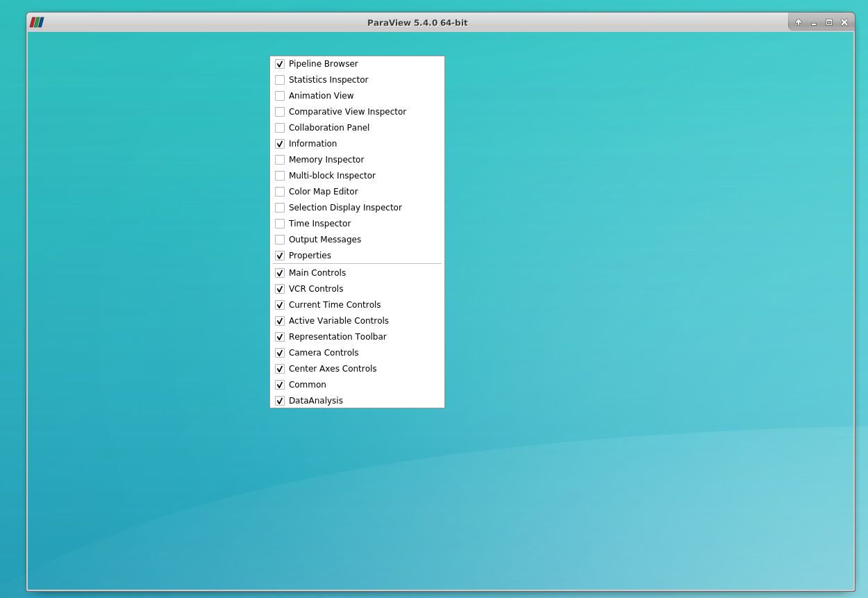Toggle the Properties panel off
The height and width of the screenshot is (598, 868).
(x=357, y=256)
